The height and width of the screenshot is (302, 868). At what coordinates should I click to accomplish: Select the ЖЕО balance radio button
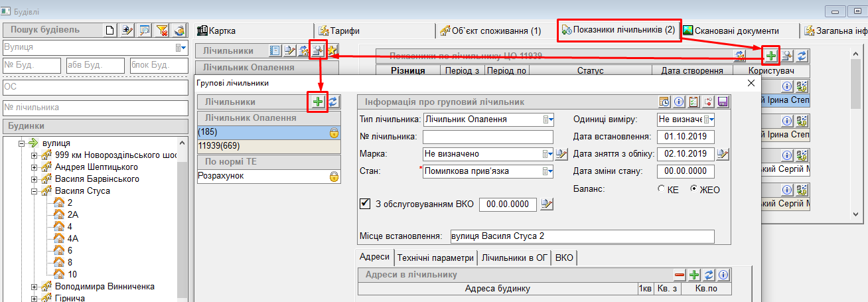(694, 189)
